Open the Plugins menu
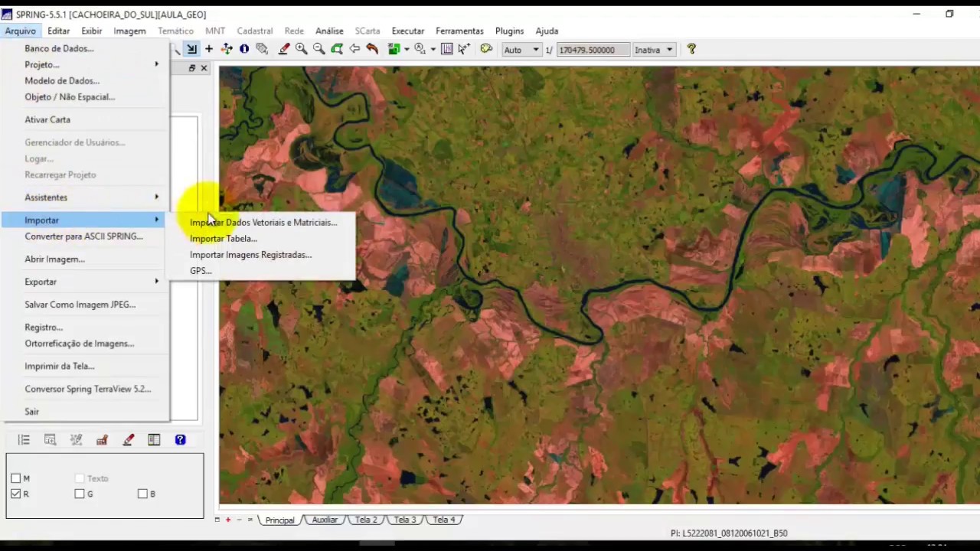This screenshot has width=980, height=551. pos(509,31)
